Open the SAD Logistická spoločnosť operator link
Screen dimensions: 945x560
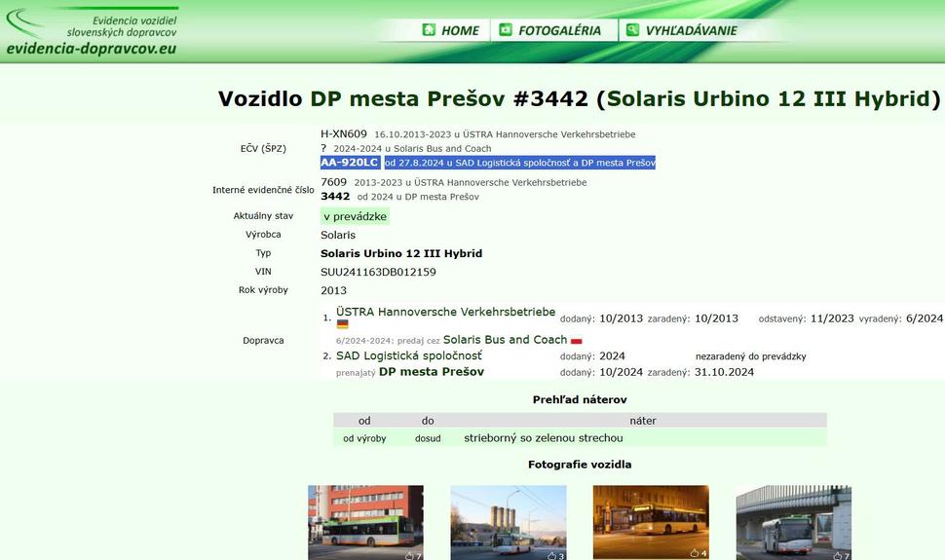[x=408, y=356]
